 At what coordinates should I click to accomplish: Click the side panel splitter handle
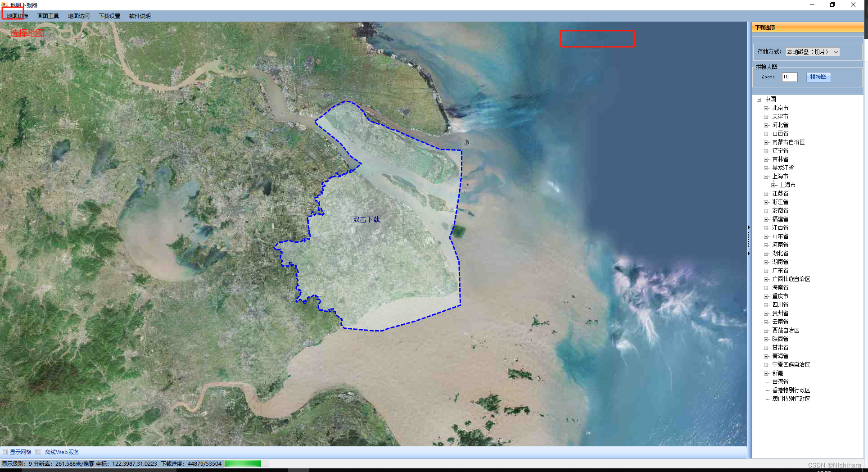coord(749,241)
